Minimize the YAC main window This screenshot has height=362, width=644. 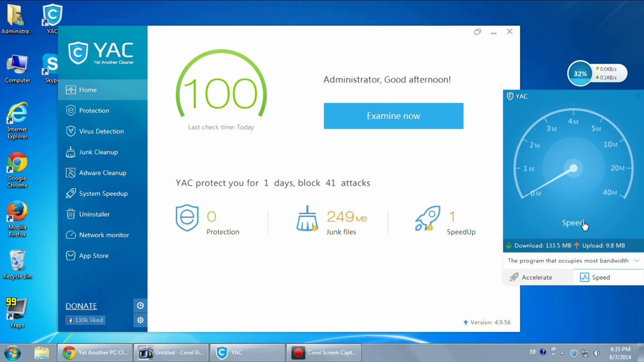[494, 32]
